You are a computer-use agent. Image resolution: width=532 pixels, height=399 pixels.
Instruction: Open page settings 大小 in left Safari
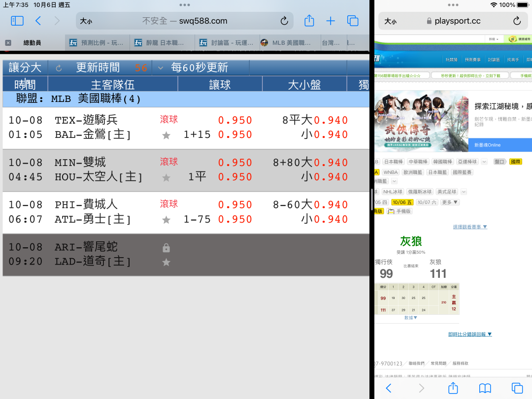point(86,21)
